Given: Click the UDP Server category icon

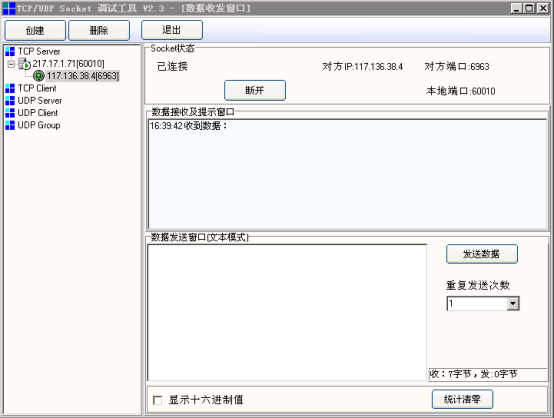Looking at the screenshot, I should [10, 101].
